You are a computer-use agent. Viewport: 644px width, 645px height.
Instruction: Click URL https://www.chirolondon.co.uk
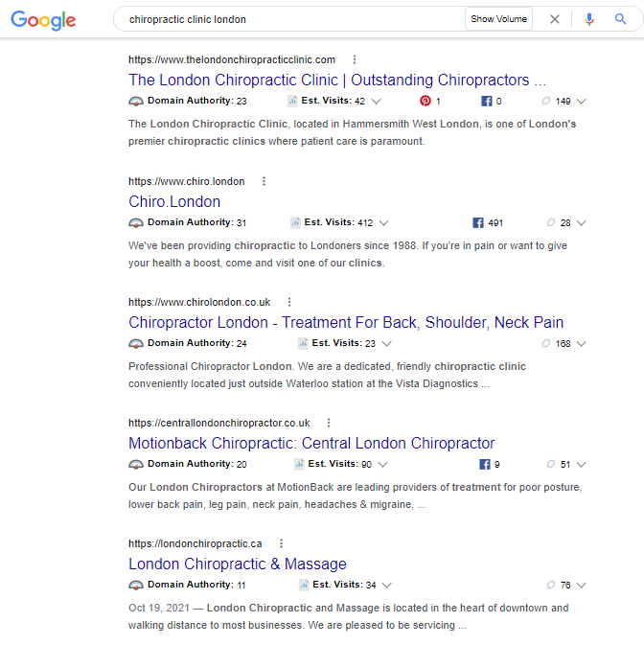pyautogui.click(x=199, y=302)
